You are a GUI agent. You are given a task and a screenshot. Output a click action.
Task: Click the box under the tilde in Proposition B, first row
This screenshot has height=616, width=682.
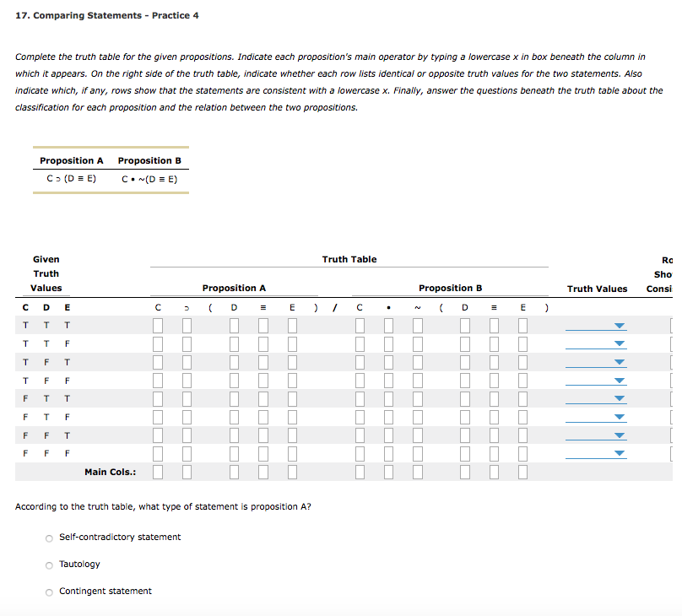(x=417, y=325)
